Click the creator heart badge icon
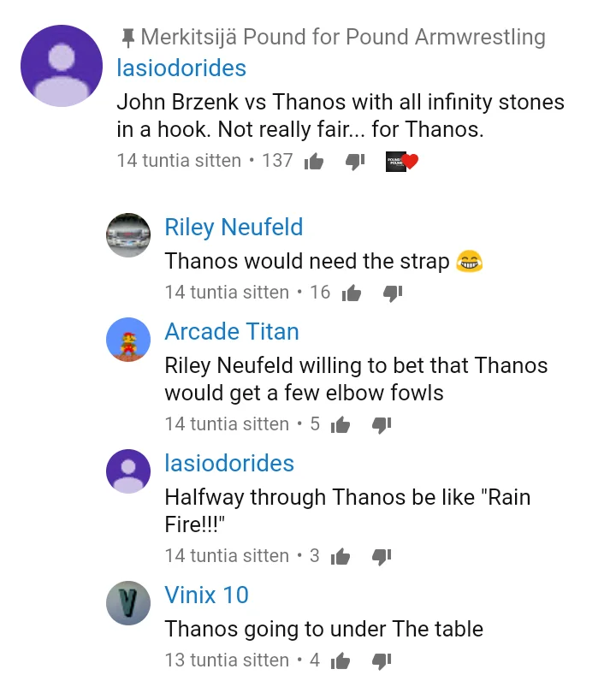 [x=401, y=161]
